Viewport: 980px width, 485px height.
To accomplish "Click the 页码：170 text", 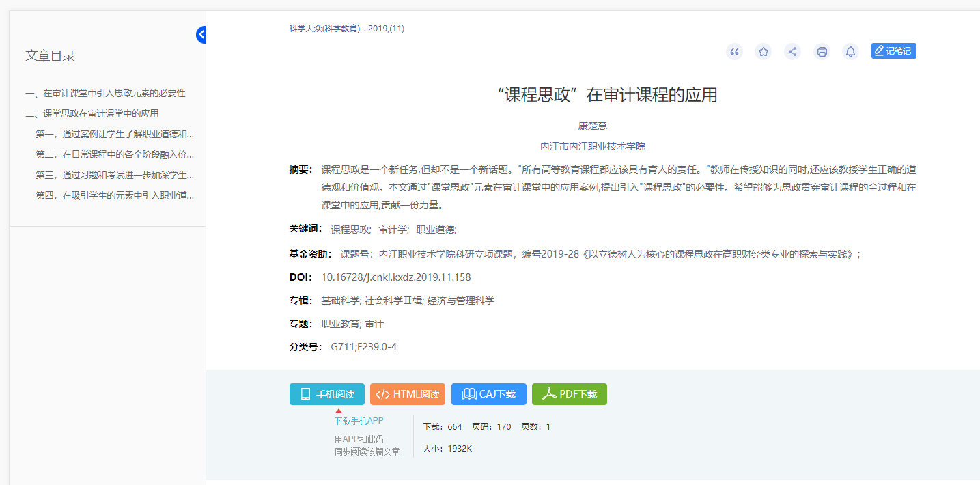I will (492, 427).
